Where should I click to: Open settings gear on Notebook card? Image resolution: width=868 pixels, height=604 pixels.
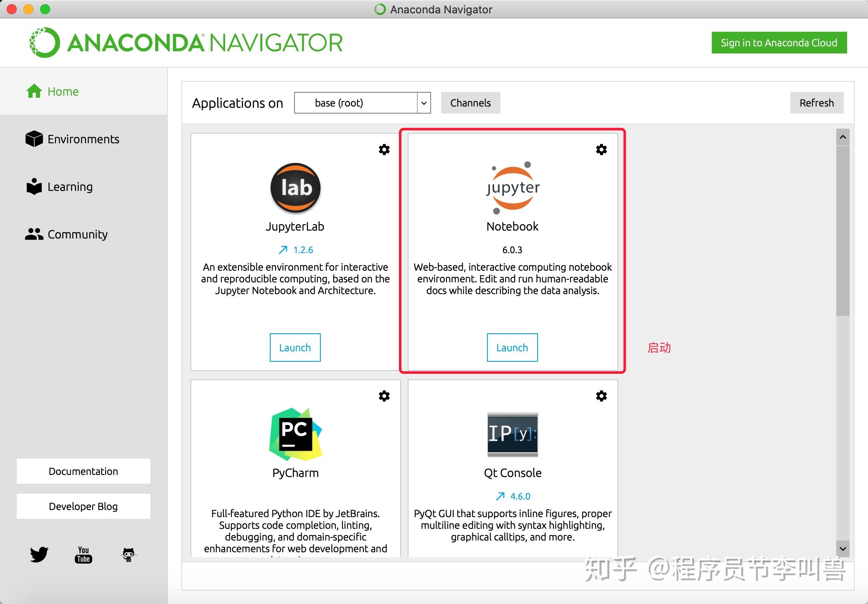pyautogui.click(x=601, y=149)
